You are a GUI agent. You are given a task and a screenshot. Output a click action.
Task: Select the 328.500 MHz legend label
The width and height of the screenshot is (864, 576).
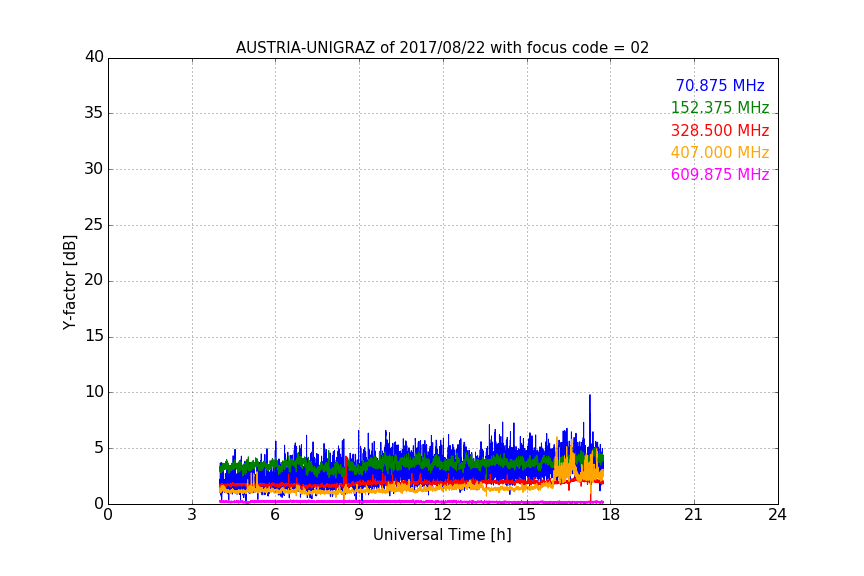click(720, 130)
